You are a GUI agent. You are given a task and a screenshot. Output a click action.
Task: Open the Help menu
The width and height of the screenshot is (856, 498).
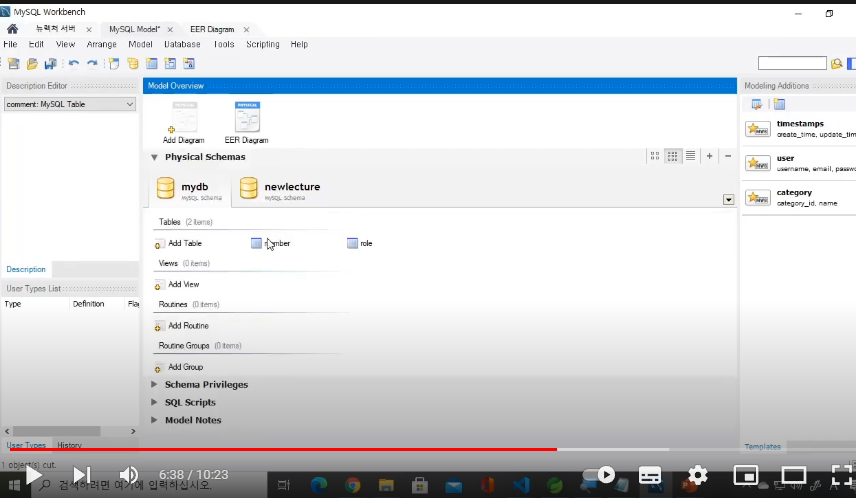[x=299, y=44]
